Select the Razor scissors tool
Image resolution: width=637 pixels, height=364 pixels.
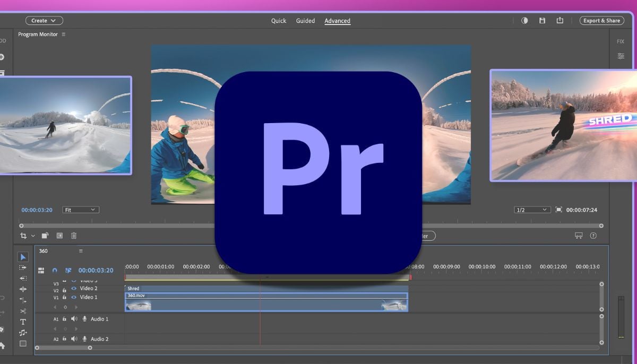pyautogui.click(x=23, y=311)
